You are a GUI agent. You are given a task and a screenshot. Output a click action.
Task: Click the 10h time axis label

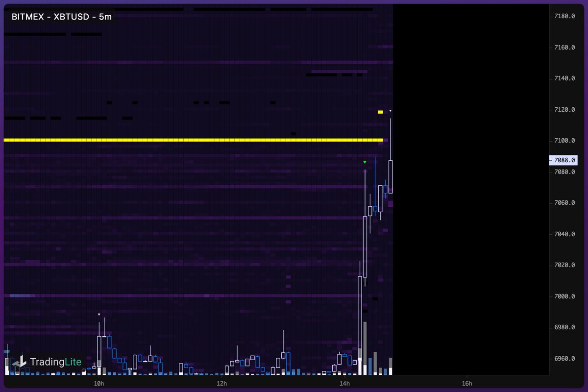click(99, 383)
